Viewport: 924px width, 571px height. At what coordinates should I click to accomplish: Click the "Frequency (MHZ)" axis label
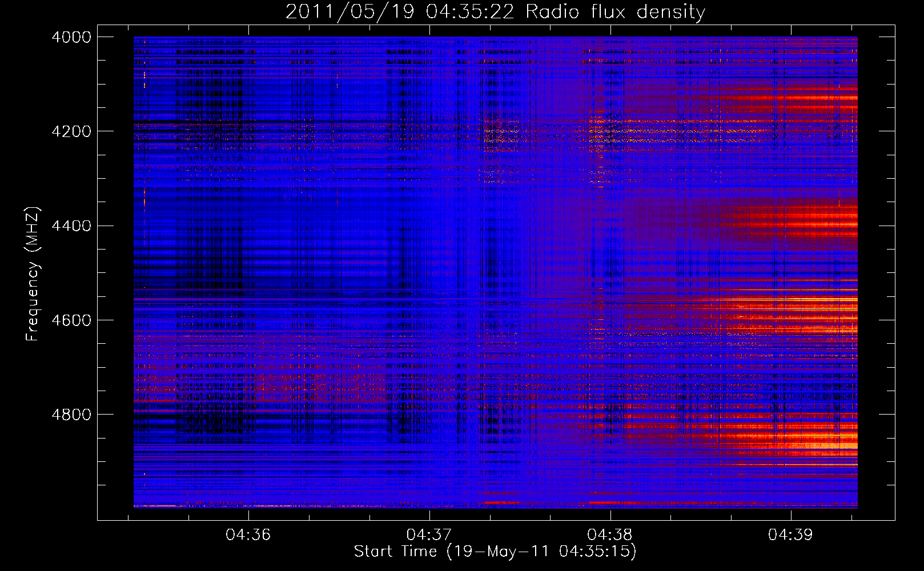(x=32, y=274)
